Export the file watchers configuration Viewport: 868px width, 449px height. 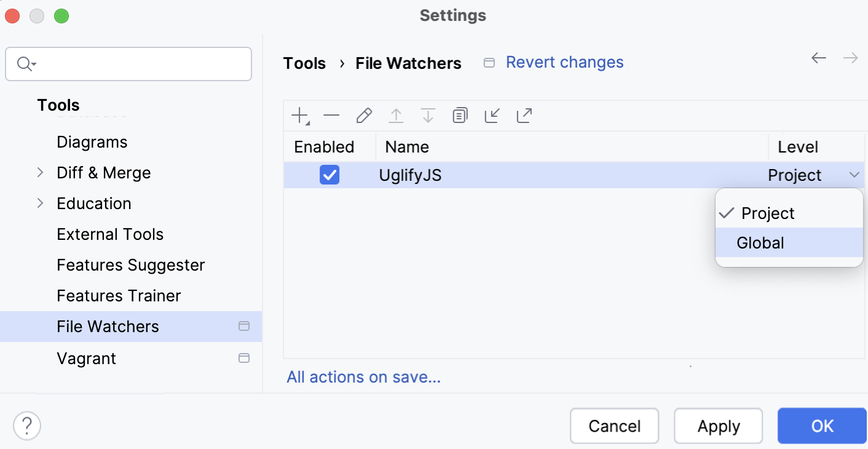click(x=524, y=115)
